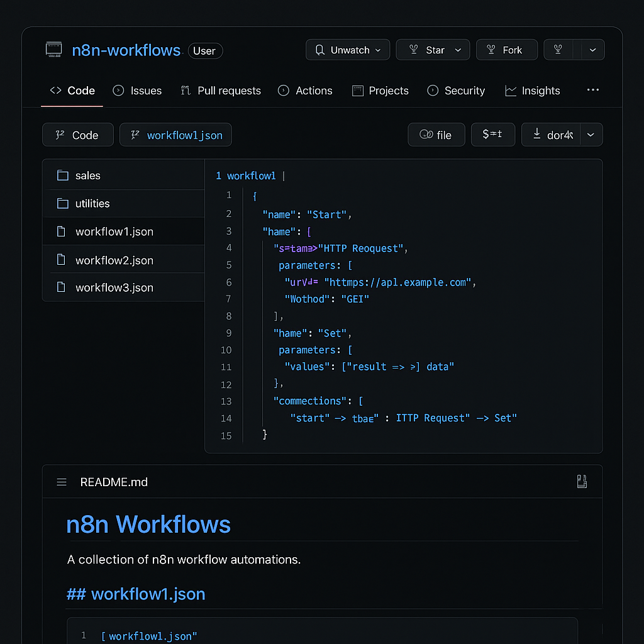This screenshot has width=644, height=644.
Task: Open the Issues tab
Action: coord(137,91)
